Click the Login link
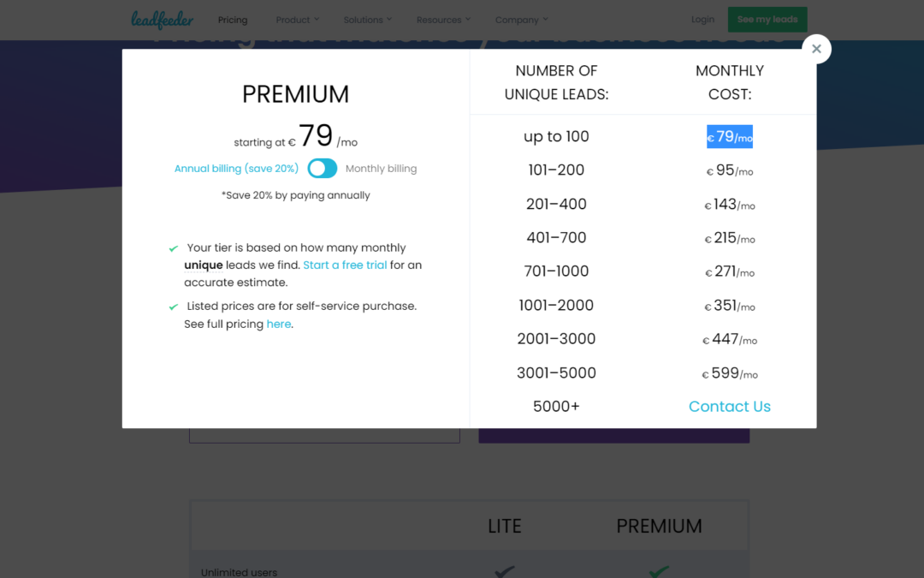 click(x=702, y=20)
